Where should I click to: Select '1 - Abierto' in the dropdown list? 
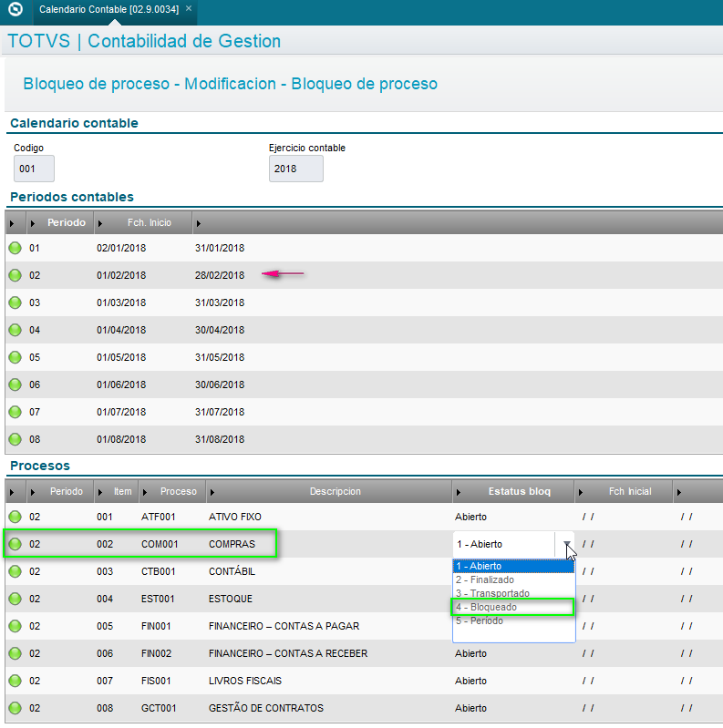pos(513,566)
